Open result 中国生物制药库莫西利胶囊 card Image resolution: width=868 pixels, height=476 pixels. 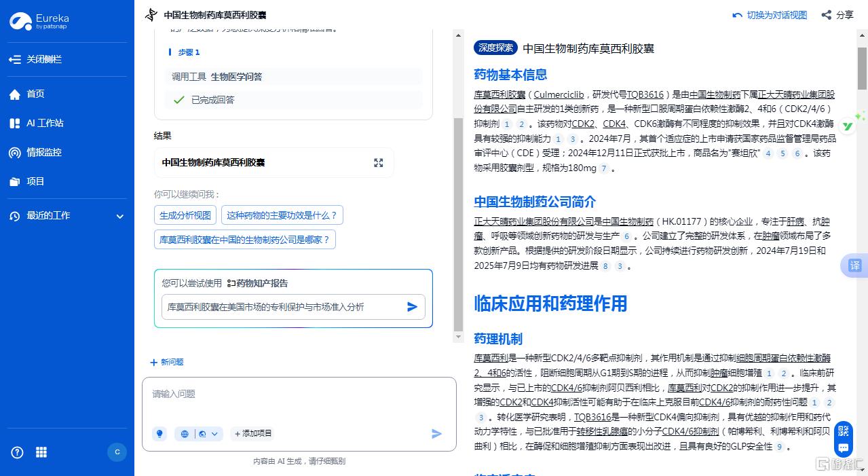pyautogui.click(x=273, y=163)
